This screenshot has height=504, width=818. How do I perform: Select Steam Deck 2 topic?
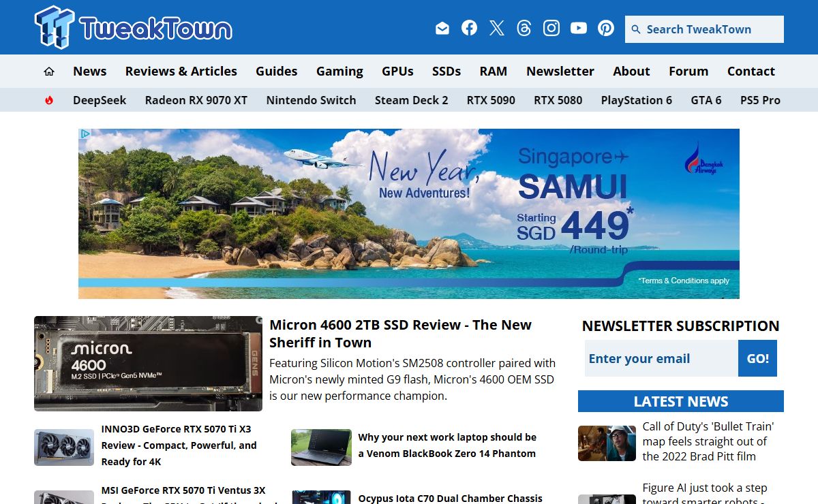tap(412, 100)
